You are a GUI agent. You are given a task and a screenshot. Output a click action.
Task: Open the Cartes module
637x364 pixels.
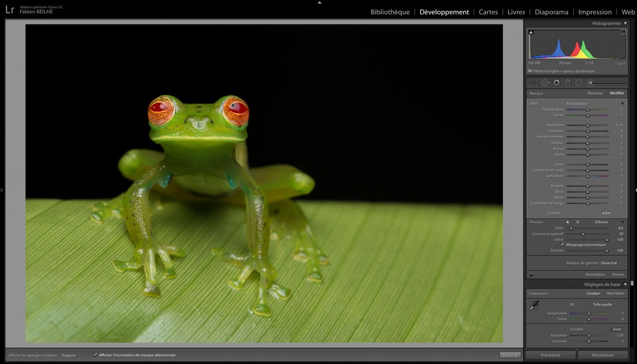pyautogui.click(x=488, y=12)
